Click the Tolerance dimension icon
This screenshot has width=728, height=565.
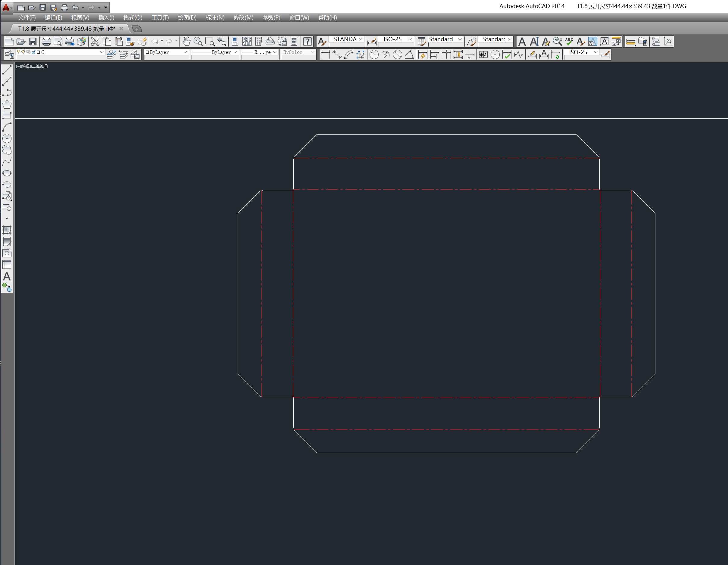pyautogui.click(x=483, y=54)
